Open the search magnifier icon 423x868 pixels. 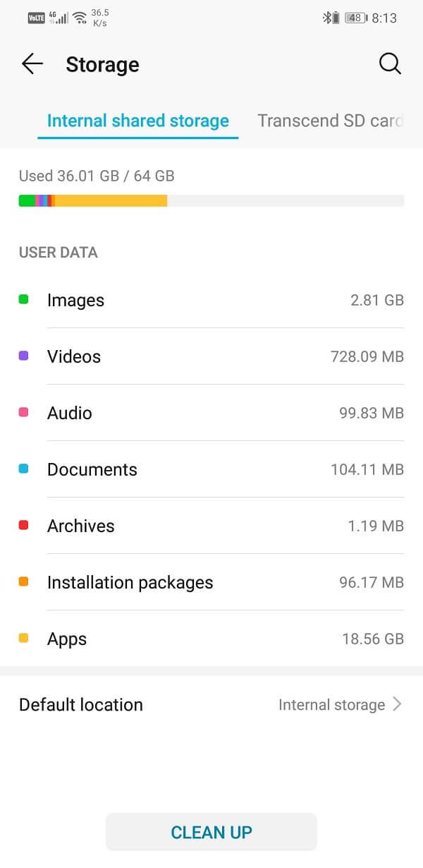(390, 64)
